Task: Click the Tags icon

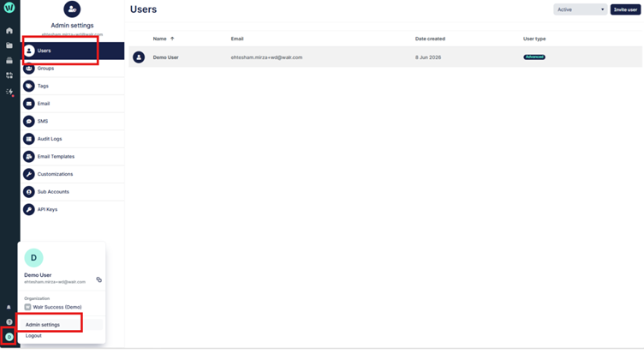Action: (29, 86)
